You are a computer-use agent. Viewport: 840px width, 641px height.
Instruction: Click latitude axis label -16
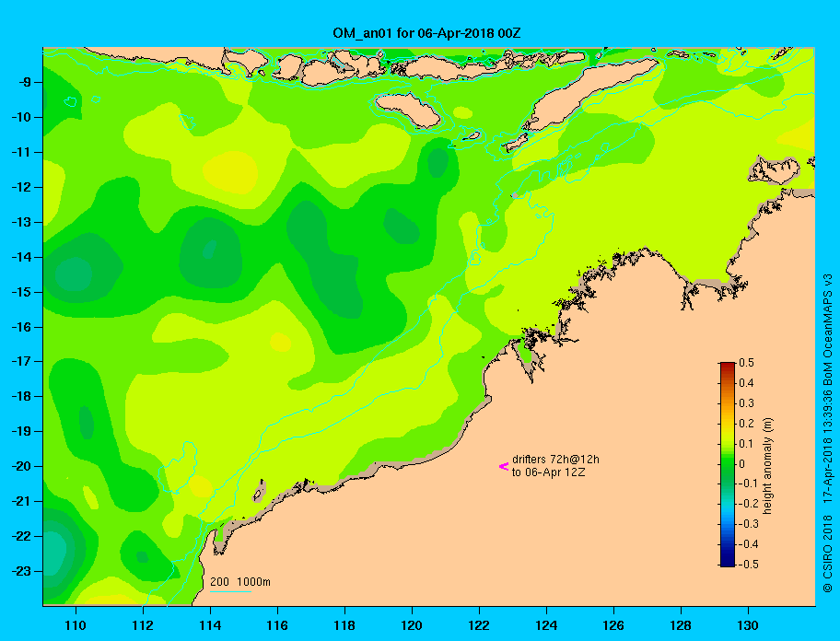coord(21,327)
